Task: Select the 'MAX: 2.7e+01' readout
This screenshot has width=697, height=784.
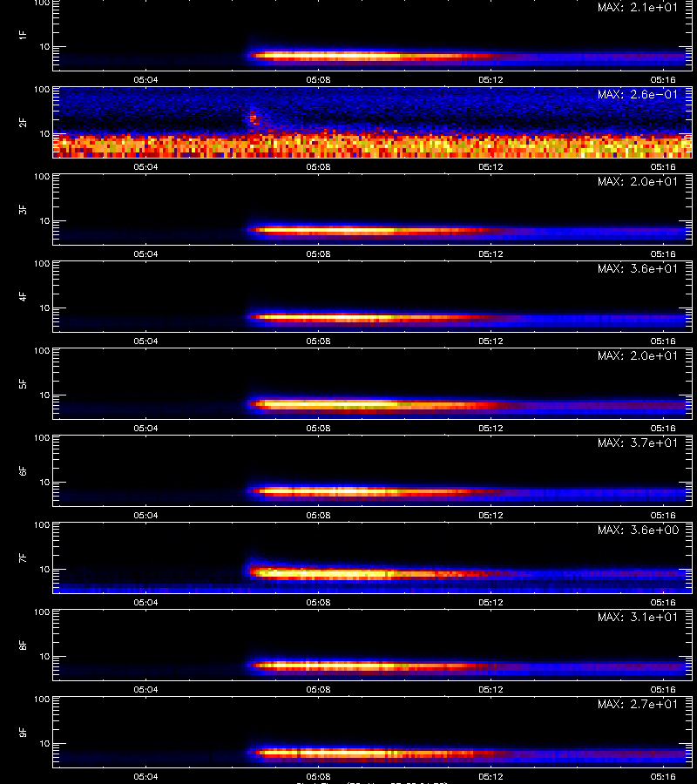Action: point(638,704)
